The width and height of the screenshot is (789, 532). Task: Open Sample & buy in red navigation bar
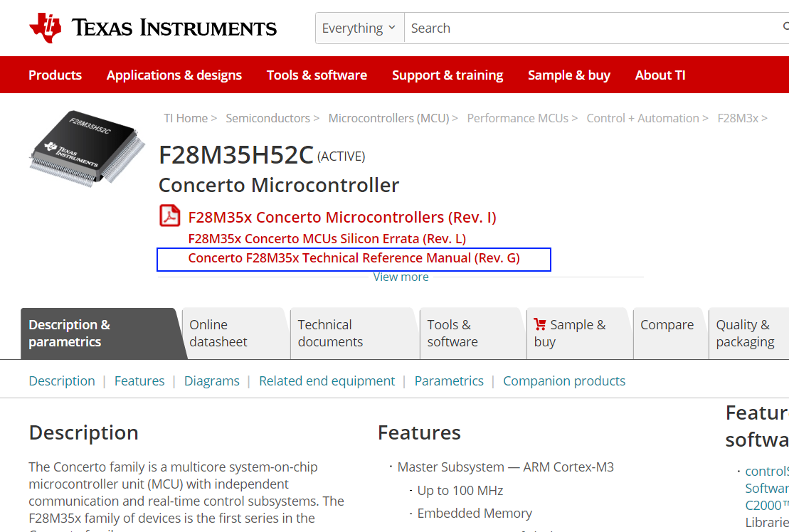pyautogui.click(x=569, y=75)
